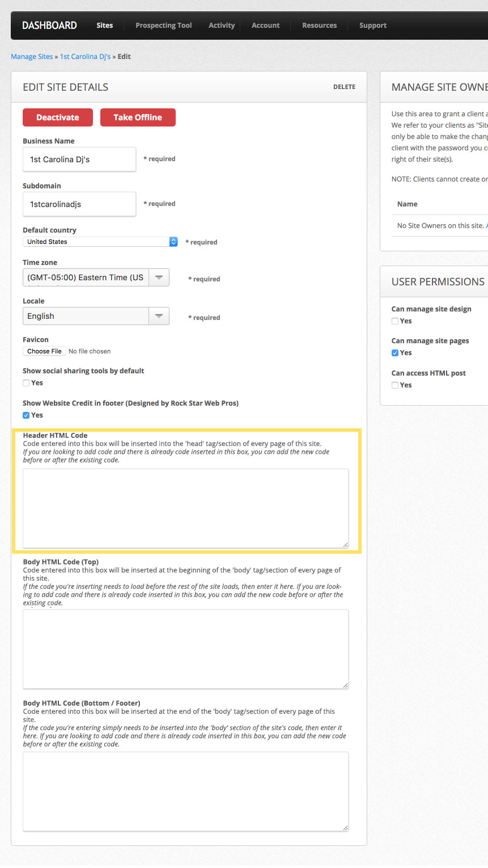Check Can manage site design Yes
Viewport: 488px width, 868px height.
395,321
